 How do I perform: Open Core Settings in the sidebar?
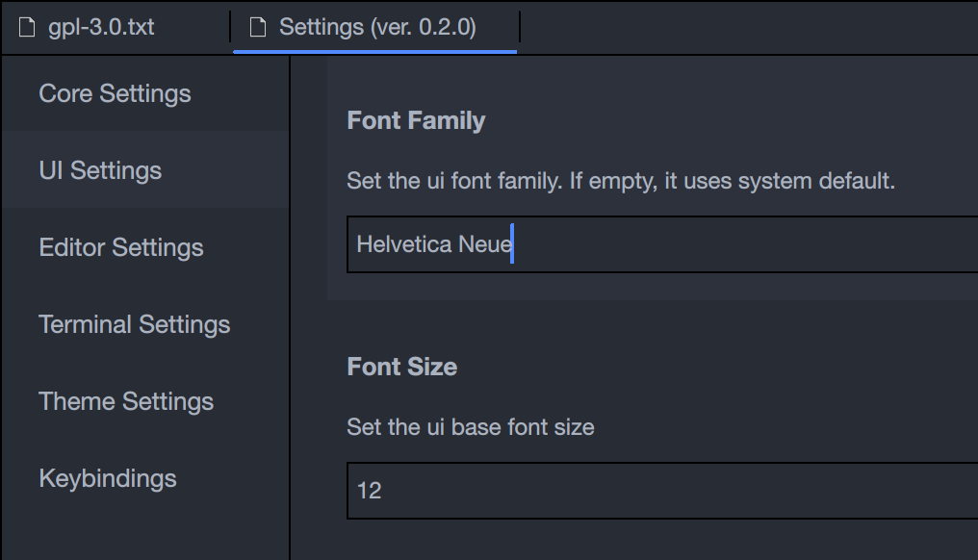tap(114, 93)
